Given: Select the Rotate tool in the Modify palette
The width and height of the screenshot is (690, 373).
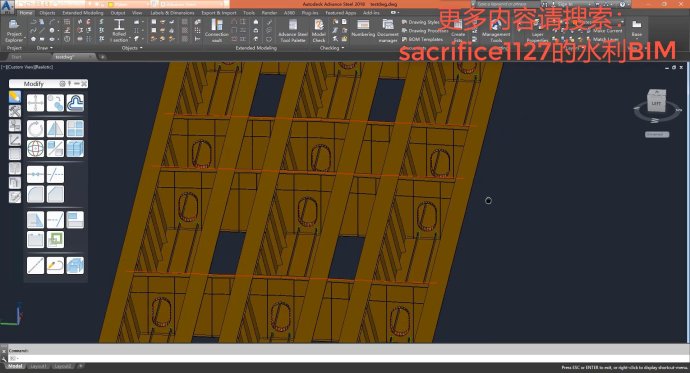Looking at the screenshot, I should 35,129.
